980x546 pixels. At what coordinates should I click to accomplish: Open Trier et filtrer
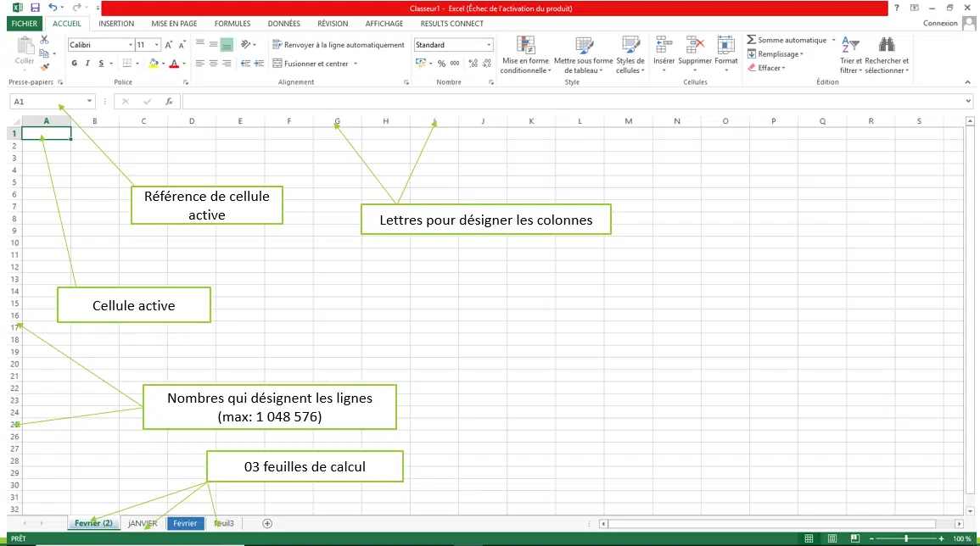pyautogui.click(x=851, y=55)
